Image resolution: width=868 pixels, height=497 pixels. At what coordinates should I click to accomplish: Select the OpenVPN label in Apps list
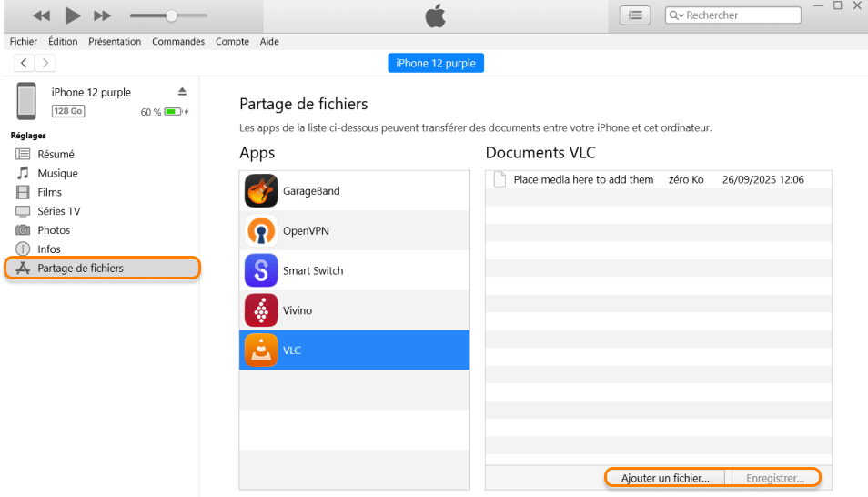pos(306,231)
